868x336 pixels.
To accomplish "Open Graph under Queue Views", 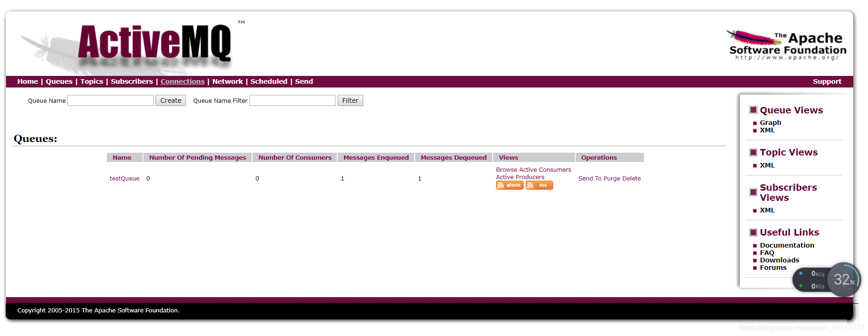I will [770, 123].
